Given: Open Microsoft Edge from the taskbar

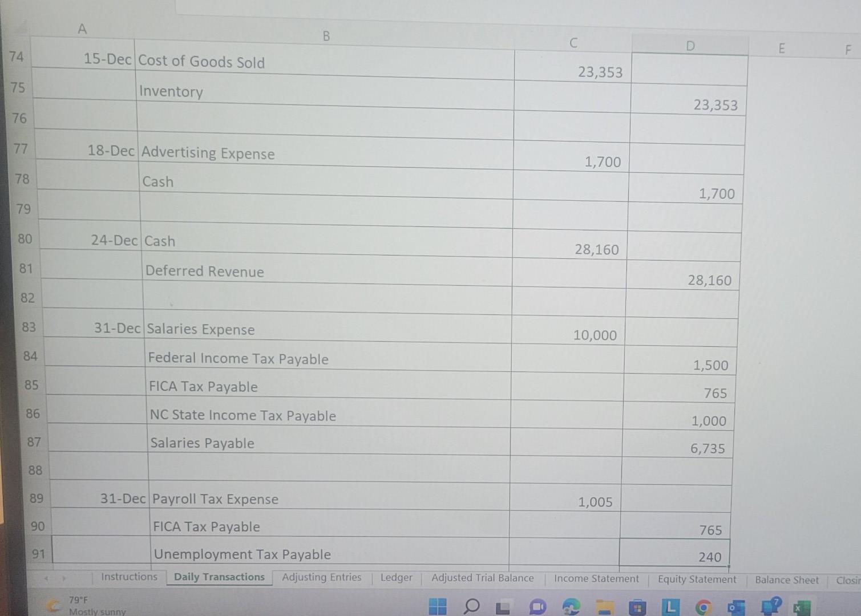Looking at the screenshot, I should click(570, 607).
